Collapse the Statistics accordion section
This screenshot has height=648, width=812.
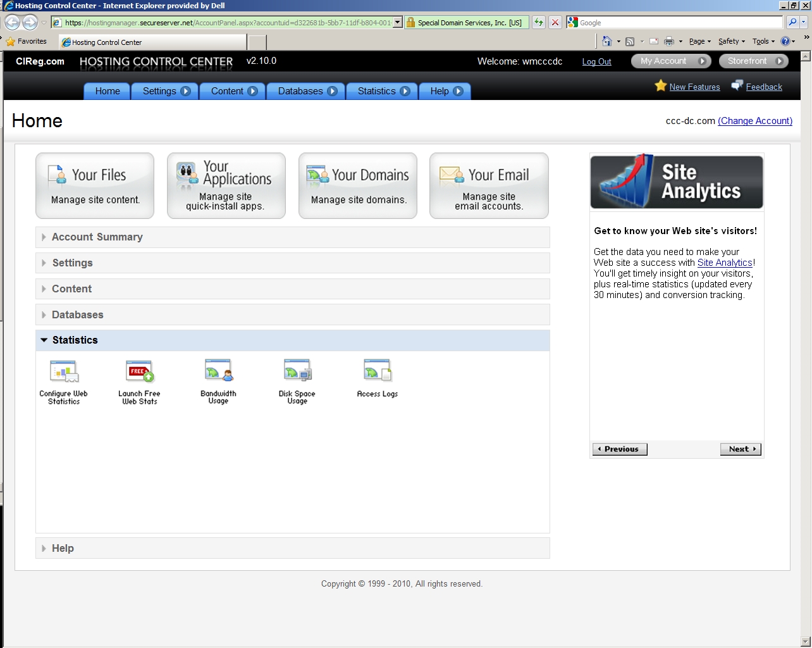(x=293, y=340)
